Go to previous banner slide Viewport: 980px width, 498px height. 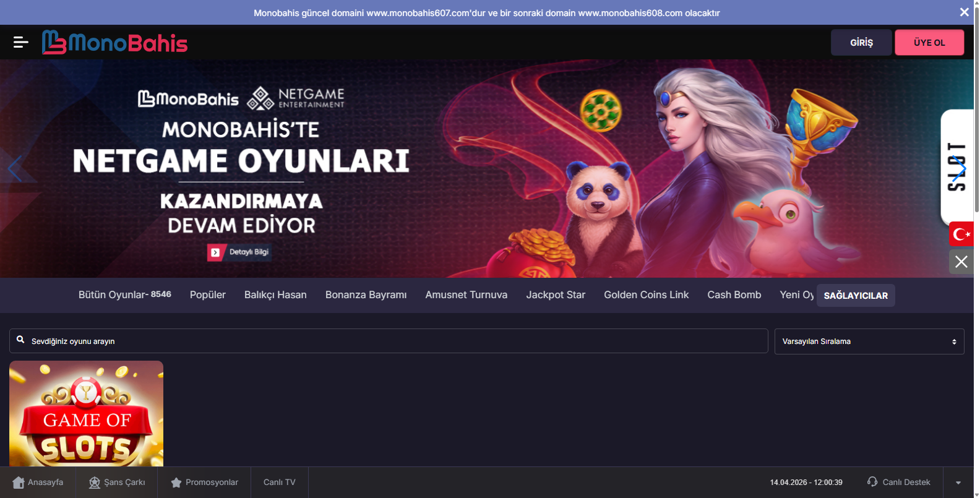15,168
